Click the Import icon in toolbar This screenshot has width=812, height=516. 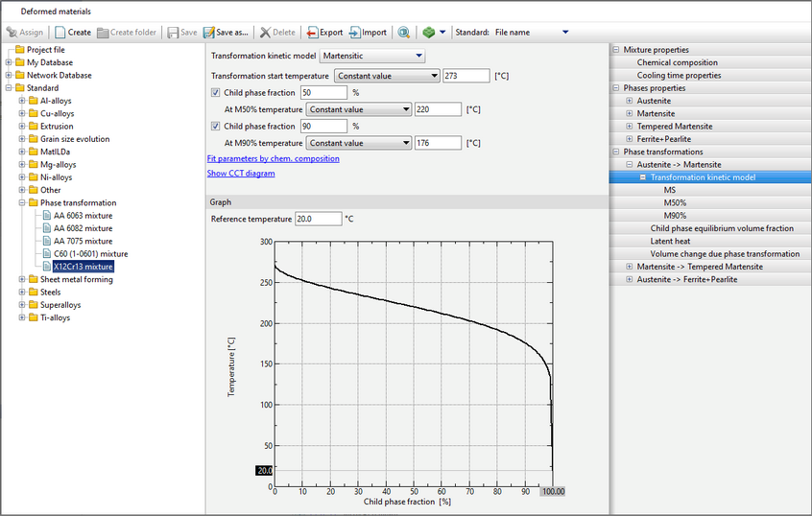coord(354,32)
